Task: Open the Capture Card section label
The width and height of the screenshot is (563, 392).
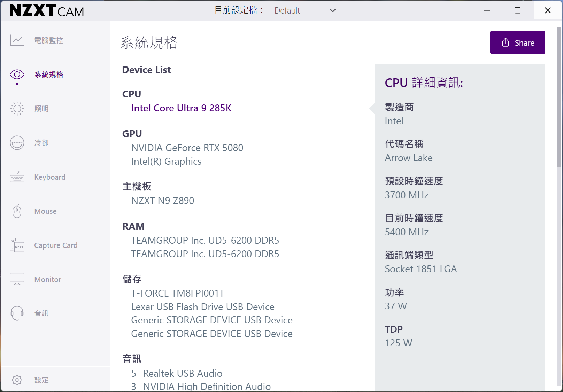Action: pyautogui.click(x=56, y=245)
